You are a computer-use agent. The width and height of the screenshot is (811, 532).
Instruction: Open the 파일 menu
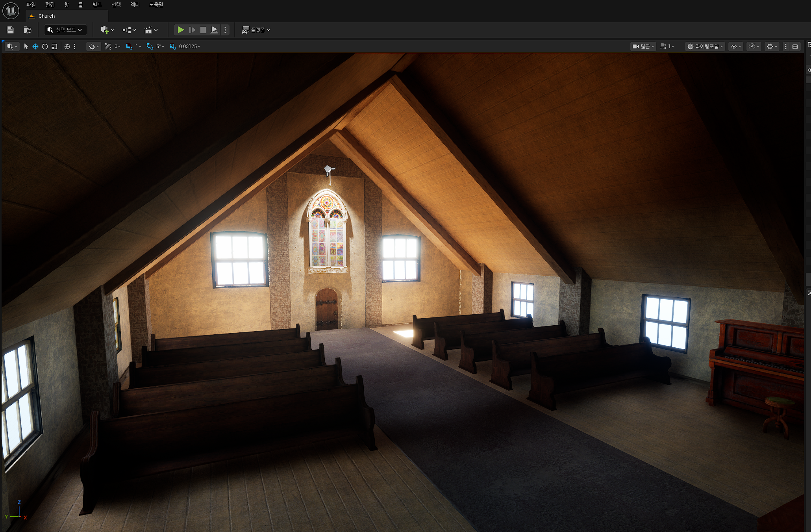click(x=31, y=5)
